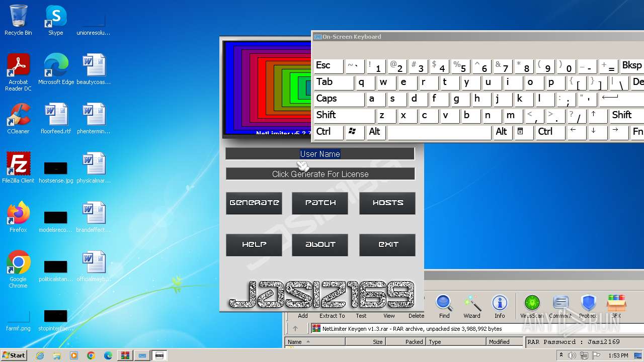
Task: Select floorfeed.rtf desktop file
Action: coord(56,119)
